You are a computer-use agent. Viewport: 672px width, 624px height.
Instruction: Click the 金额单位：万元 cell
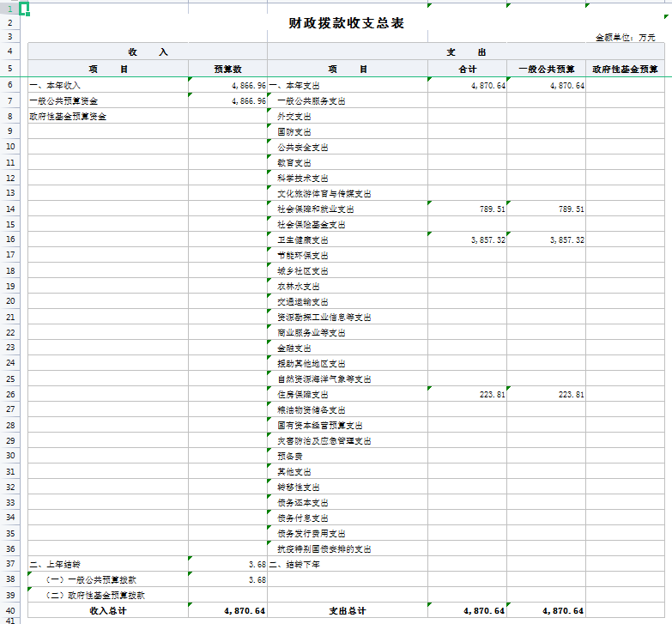625,38
